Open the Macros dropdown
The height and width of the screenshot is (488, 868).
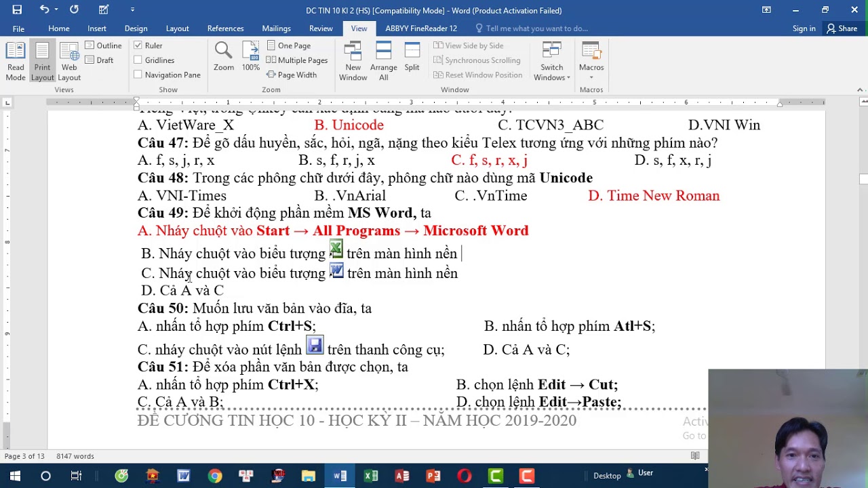pyautogui.click(x=591, y=62)
